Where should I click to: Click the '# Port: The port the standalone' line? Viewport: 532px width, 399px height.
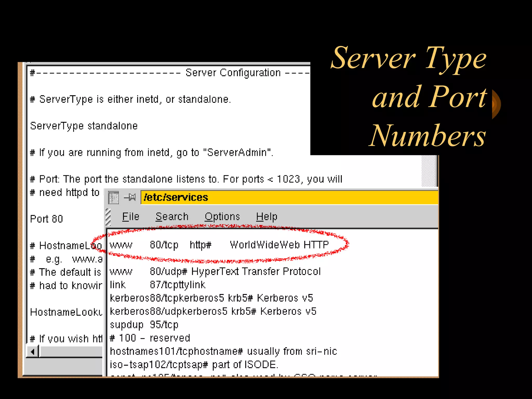(x=186, y=179)
